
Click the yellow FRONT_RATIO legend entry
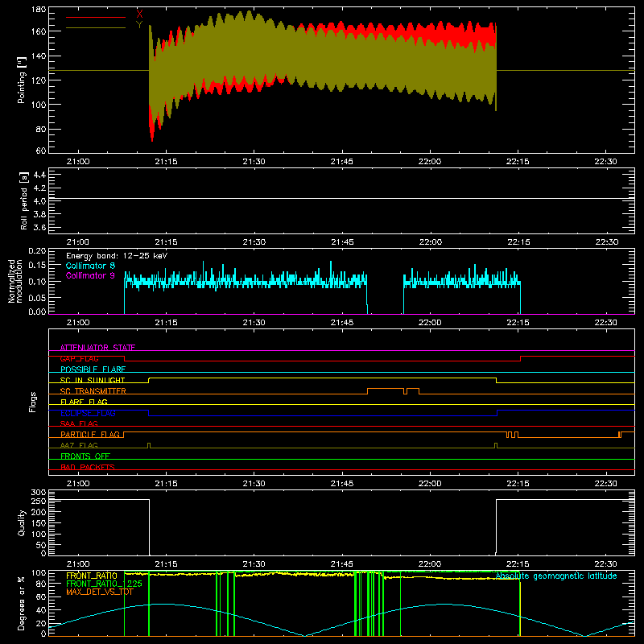pyautogui.click(x=92, y=576)
